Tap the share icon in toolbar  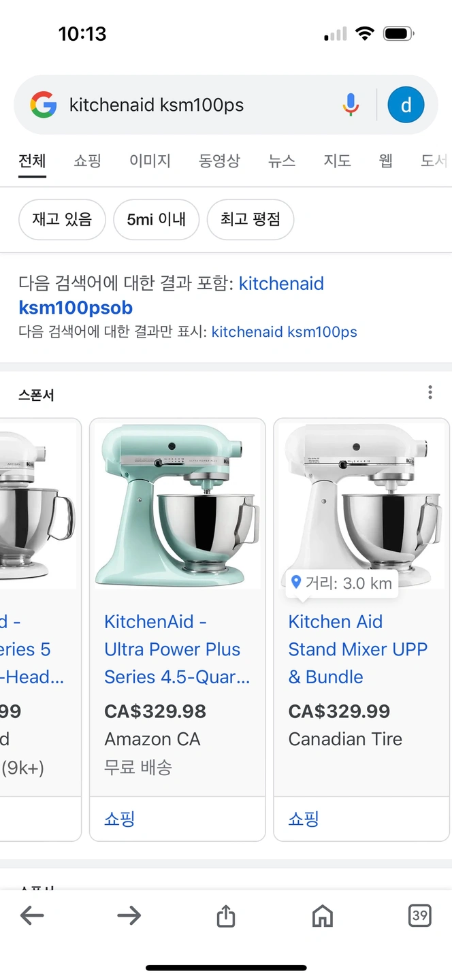[x=225, y=916]
